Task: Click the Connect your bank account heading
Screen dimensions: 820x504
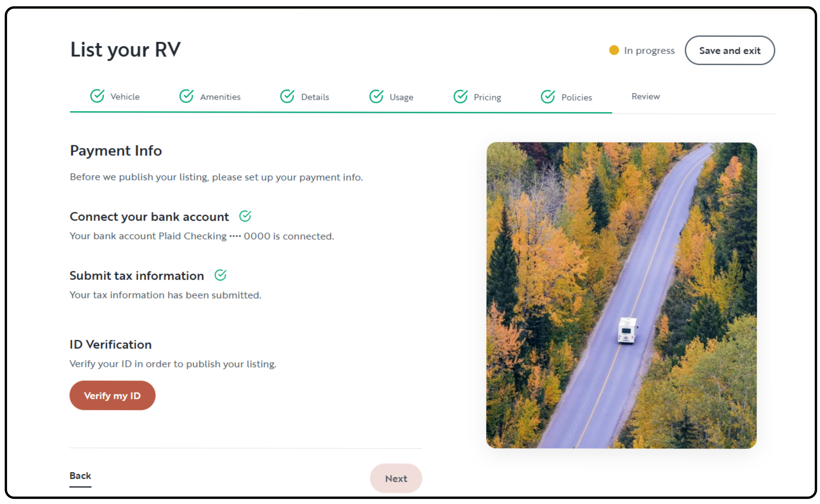Action: click(x=149, y=217)
